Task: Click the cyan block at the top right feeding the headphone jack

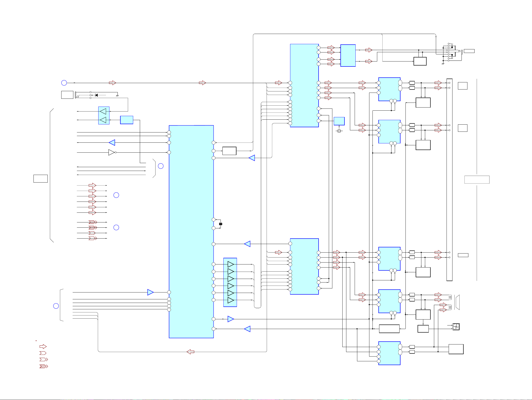Action: click(x=348, y=56)
